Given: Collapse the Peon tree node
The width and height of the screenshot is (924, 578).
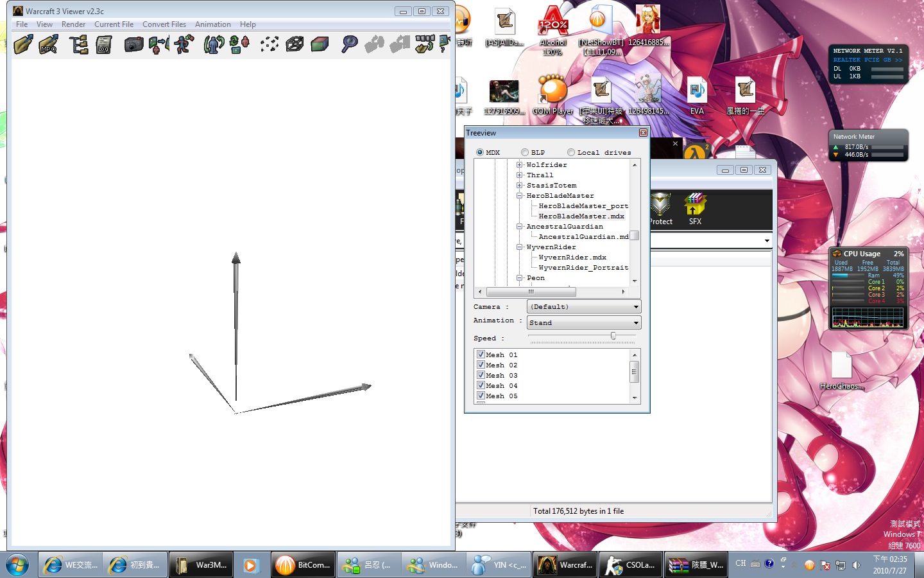Looking at the screenshot, I should (519, 277).
